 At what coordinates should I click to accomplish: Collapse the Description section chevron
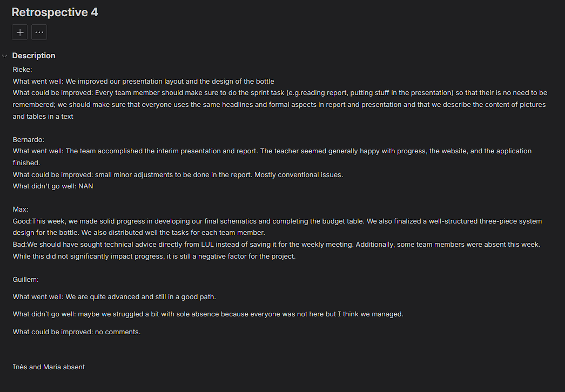(x=5, y=56)
